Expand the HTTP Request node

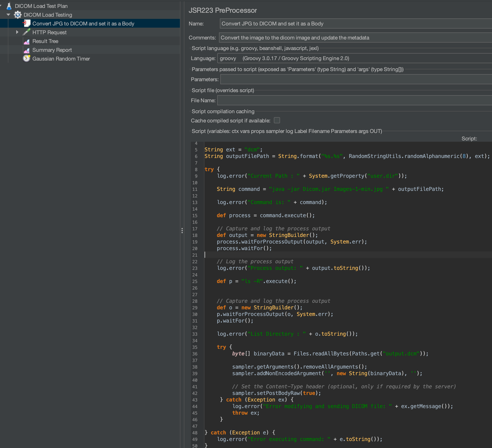[17, 32]
